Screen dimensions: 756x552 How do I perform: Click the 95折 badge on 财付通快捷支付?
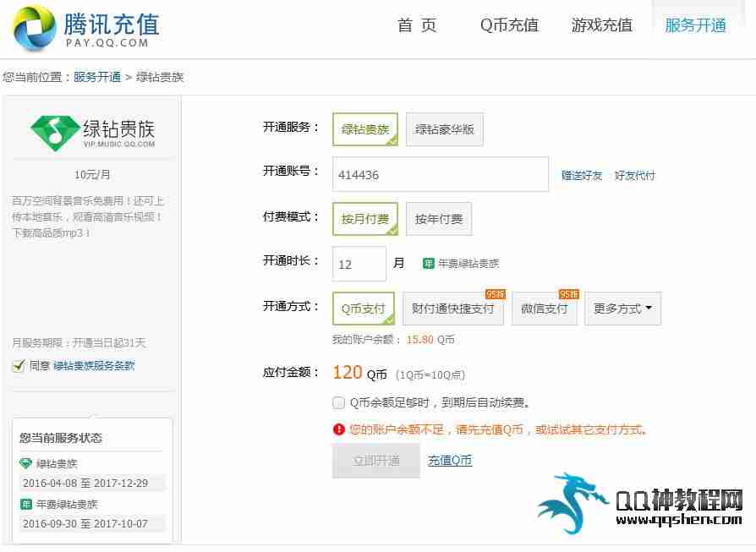[496, 294]
